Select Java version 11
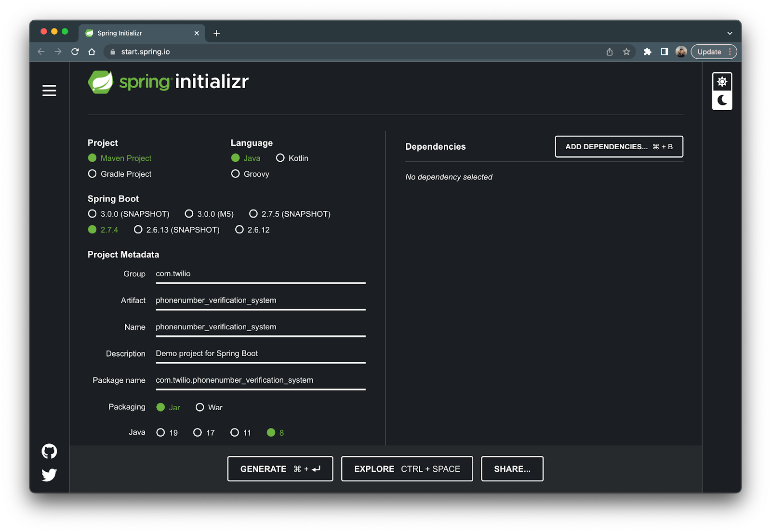The image size is (771, 532). pos(240,433)
